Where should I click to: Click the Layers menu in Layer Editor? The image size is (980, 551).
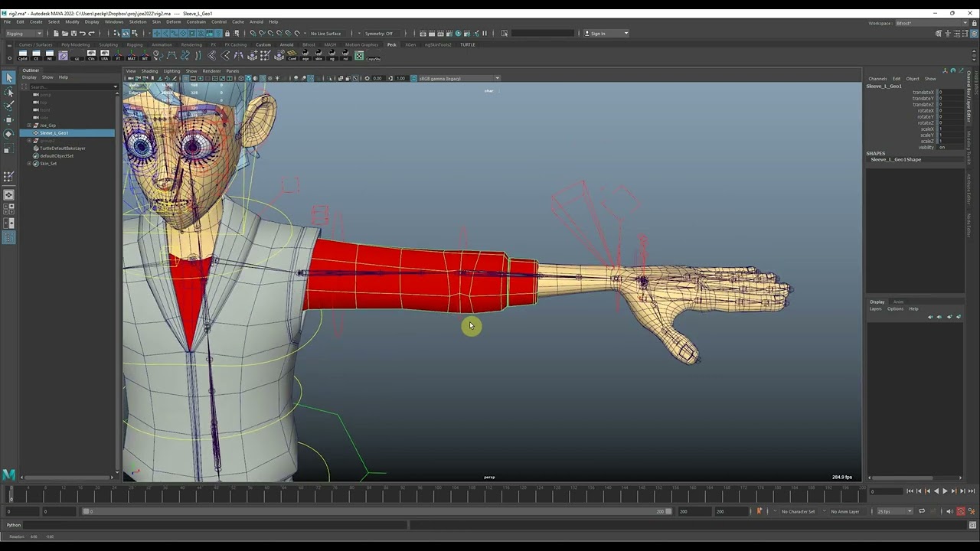[x=875, y=308]
